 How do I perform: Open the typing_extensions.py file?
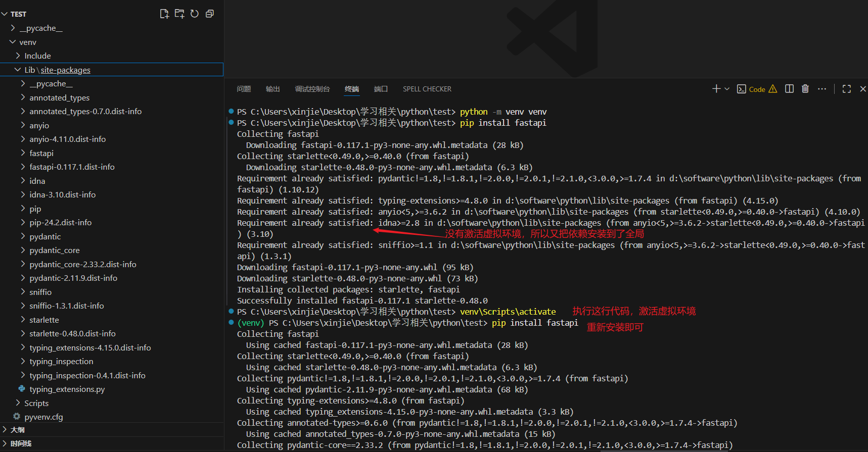[67, 389]
